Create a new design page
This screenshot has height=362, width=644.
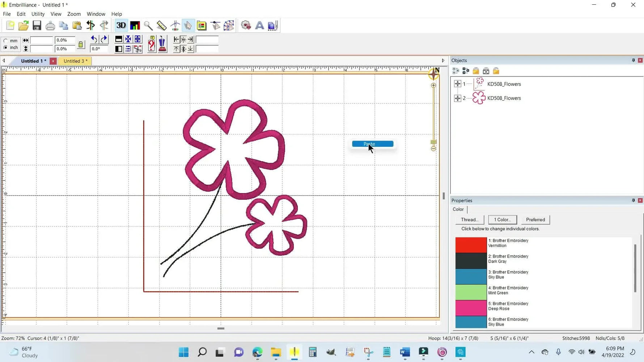tap(10, 25)
